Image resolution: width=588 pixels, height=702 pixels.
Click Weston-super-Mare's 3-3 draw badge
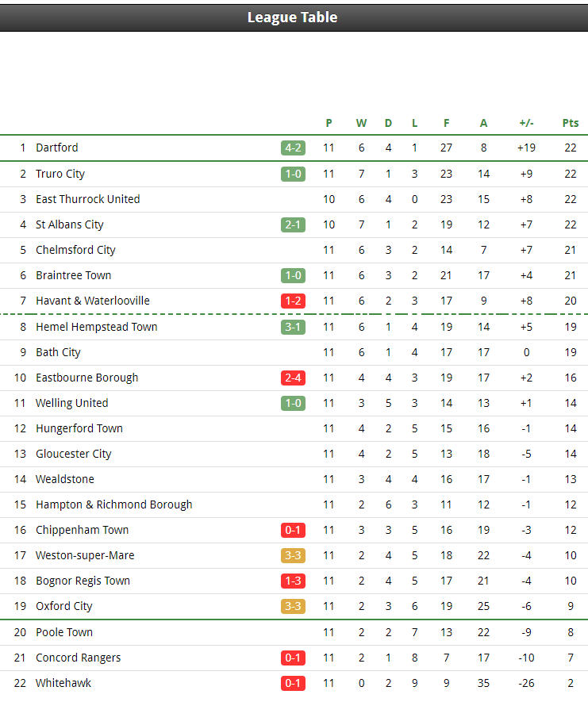(x=293, y=555)
